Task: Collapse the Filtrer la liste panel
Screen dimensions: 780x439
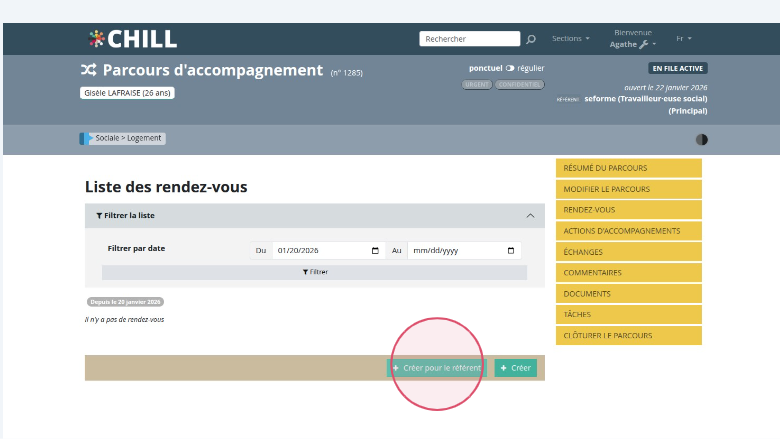Action: tap(530, 215)
